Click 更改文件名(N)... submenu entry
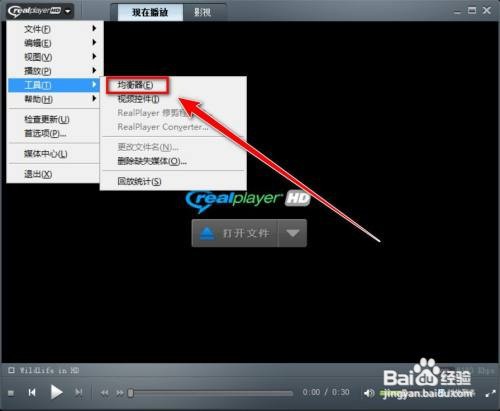This screenshot has height=411, width=500. [x=173, y=147]
